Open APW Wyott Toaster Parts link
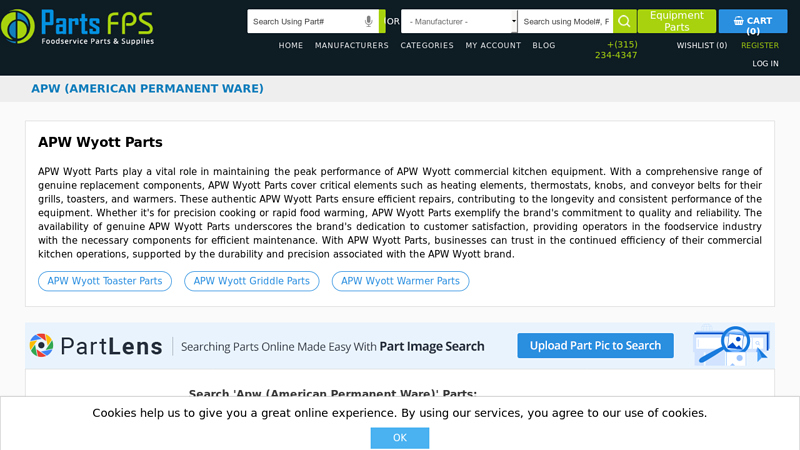The width and height of the screenshot is (800, 450). [x=105, y=281]
